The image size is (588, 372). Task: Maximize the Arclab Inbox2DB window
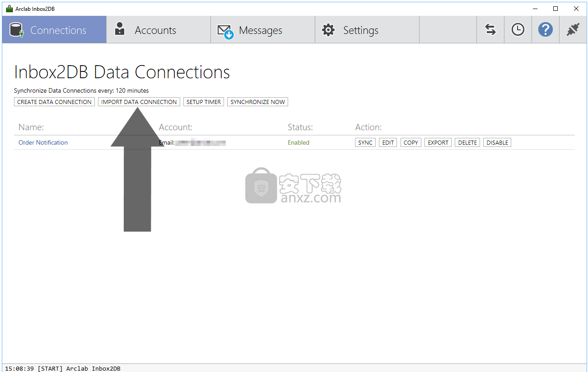tap(556, 9)
